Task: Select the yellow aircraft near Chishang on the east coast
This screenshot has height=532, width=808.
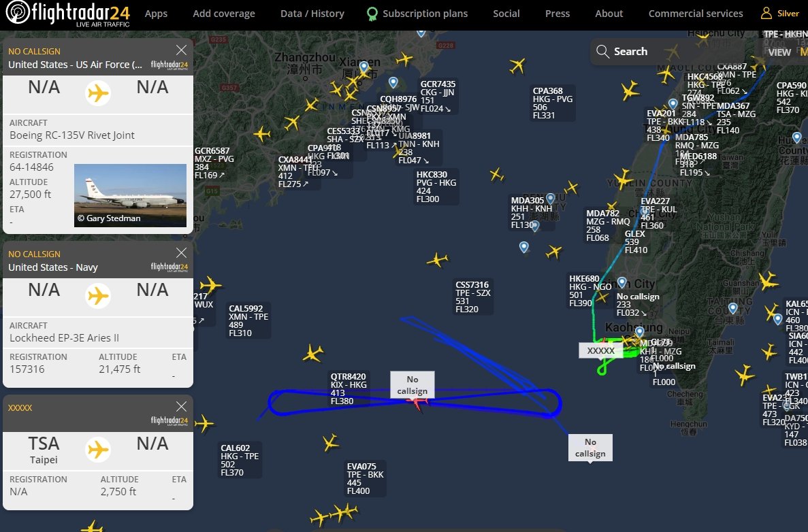Action: pyautogui.click(x=768, y=281)
